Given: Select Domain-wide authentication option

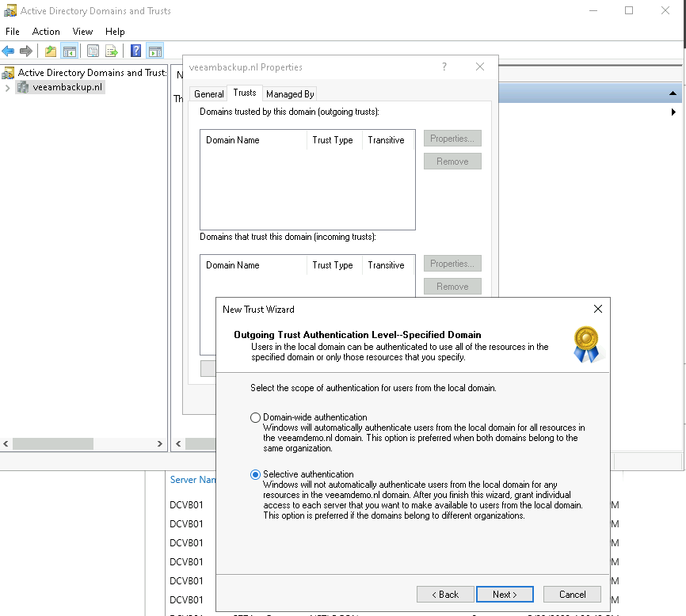Looking at the screenshot, I should click(255, 417).
